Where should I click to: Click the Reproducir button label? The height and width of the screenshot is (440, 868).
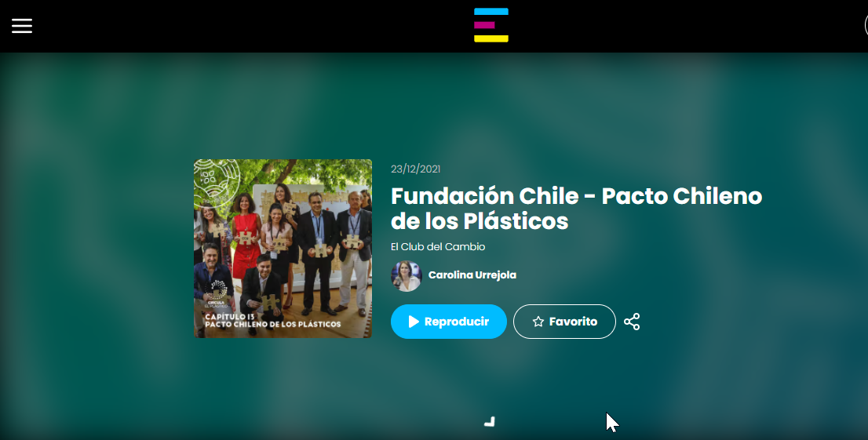(456, 322)
